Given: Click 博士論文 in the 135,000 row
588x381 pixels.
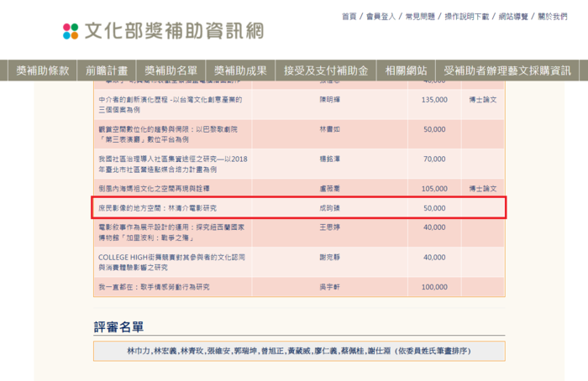Looking at the screenshot, I should coord(483,100).
